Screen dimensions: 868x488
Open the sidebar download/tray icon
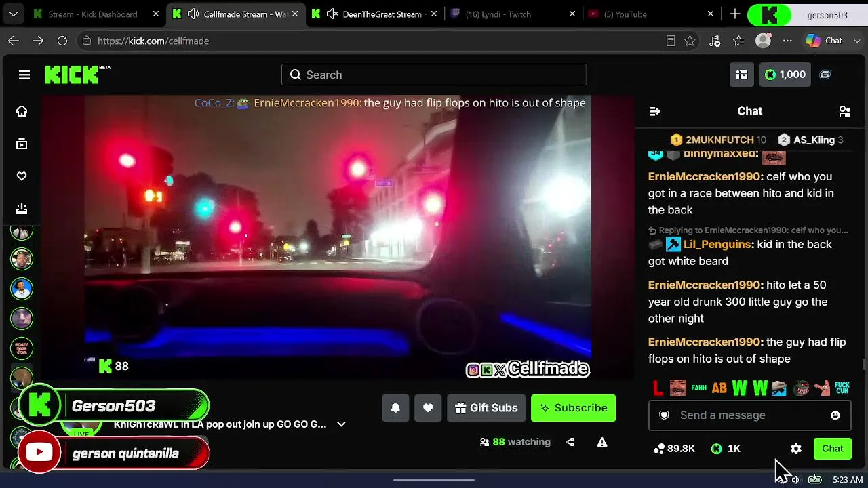click(x=22, y=209)
